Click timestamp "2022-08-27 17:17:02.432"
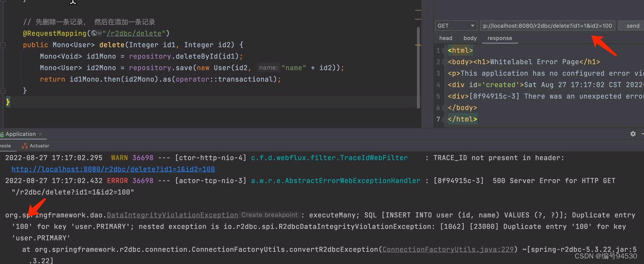The width and height of the screenshot is (644, 264). pos(54,181)
